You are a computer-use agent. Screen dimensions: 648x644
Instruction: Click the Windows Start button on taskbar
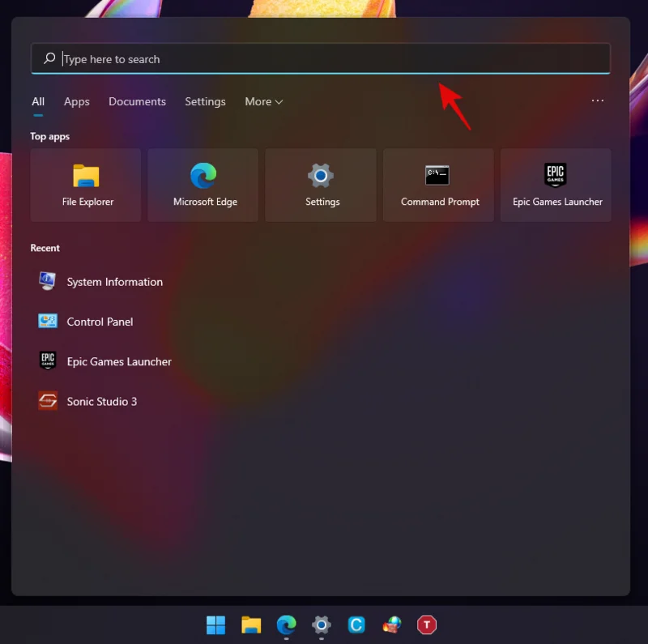(x=215, y=625)
